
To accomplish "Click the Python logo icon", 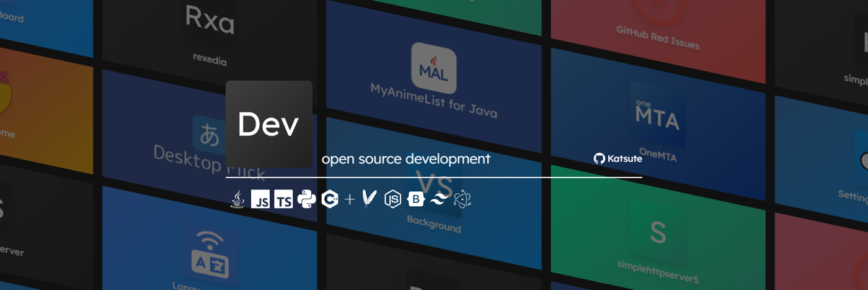I will point(307,199).
